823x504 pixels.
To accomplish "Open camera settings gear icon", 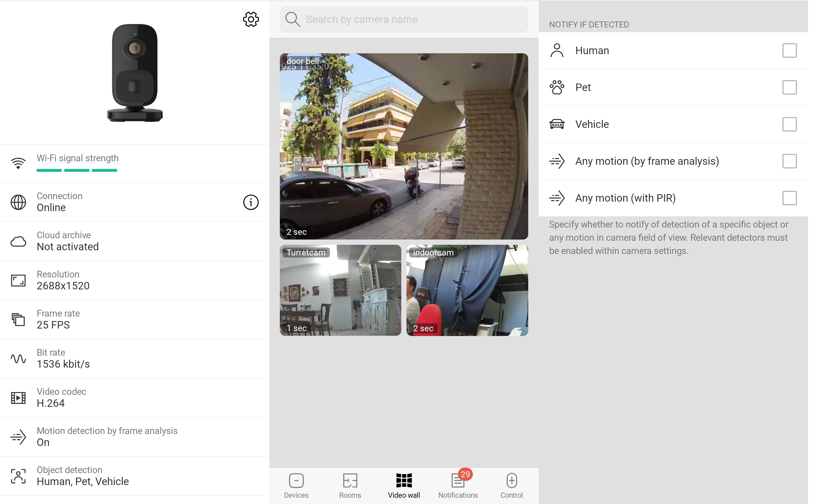I will (x=250, y=19).
